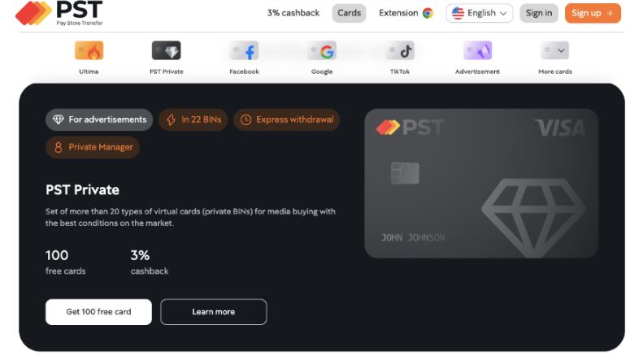Click Get 100 free card button
Viewport: 643px width, 364px height.
coord(98,312)
